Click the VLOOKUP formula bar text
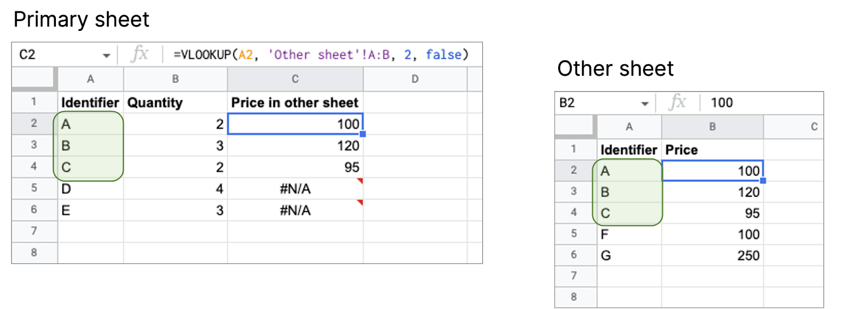The height and width of the screenshot is (309, 868). coord(320,55)
